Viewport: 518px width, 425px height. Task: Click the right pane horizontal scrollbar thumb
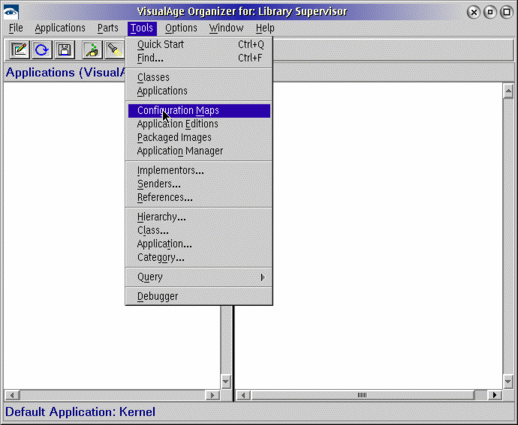[362, 395]
